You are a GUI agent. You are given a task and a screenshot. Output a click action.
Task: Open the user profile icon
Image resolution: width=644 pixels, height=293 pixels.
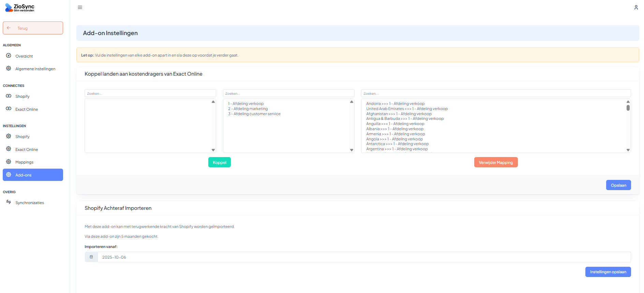point(636,7)
